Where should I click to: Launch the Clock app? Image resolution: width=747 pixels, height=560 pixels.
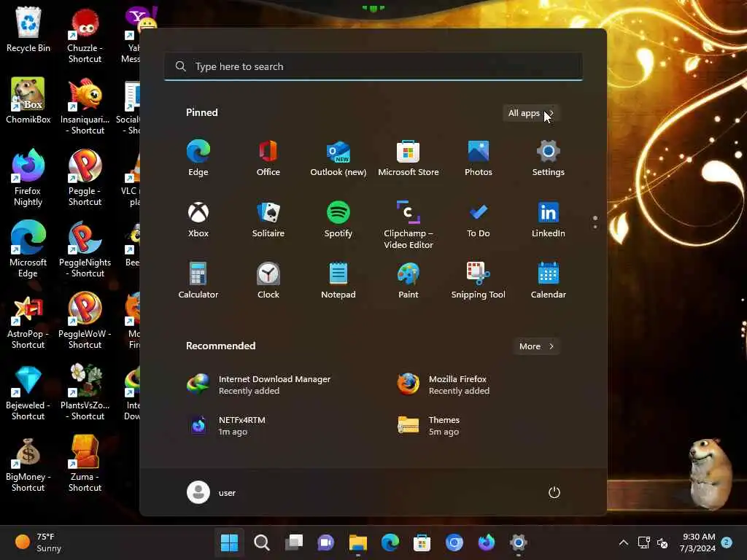click(x=268, y=281)
